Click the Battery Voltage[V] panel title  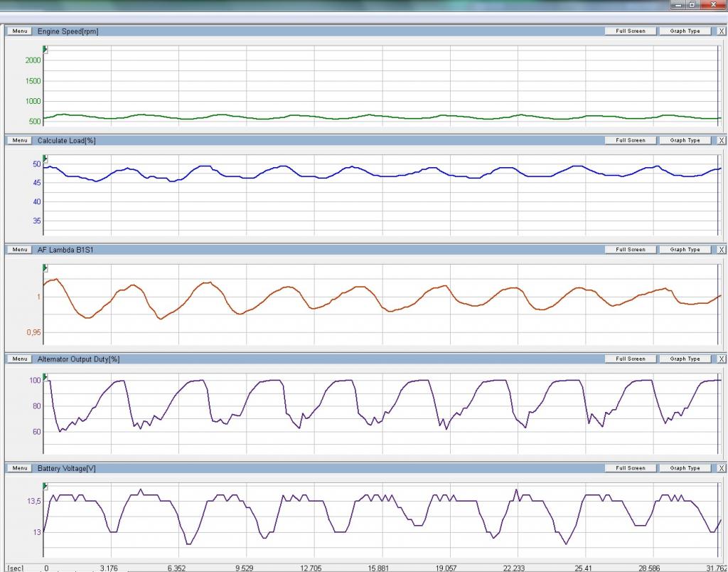click(66, 468)
